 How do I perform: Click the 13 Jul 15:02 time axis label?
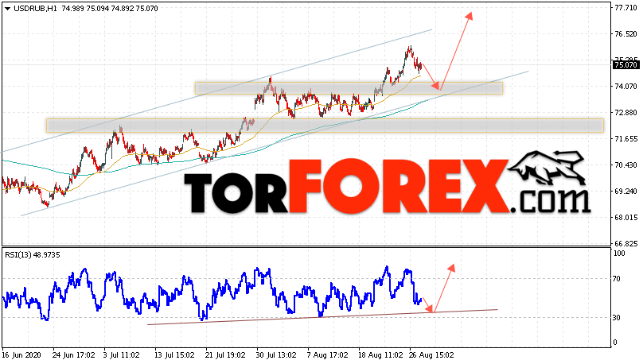pos(174,354)
